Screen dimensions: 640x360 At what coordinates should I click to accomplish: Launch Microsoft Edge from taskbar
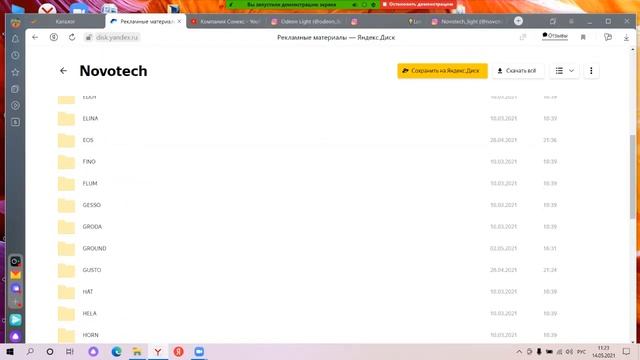[x=116, y=351]
